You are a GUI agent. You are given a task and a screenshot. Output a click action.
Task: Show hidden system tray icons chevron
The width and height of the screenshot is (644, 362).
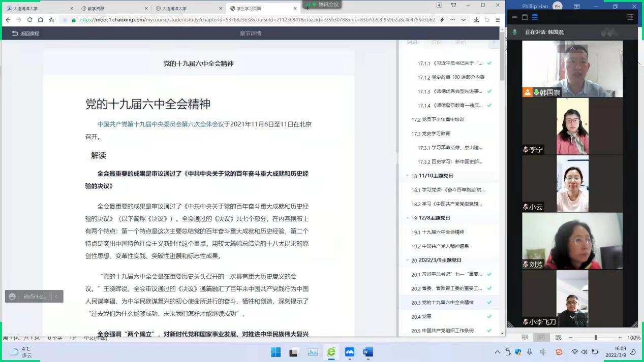tap(498, 352)
